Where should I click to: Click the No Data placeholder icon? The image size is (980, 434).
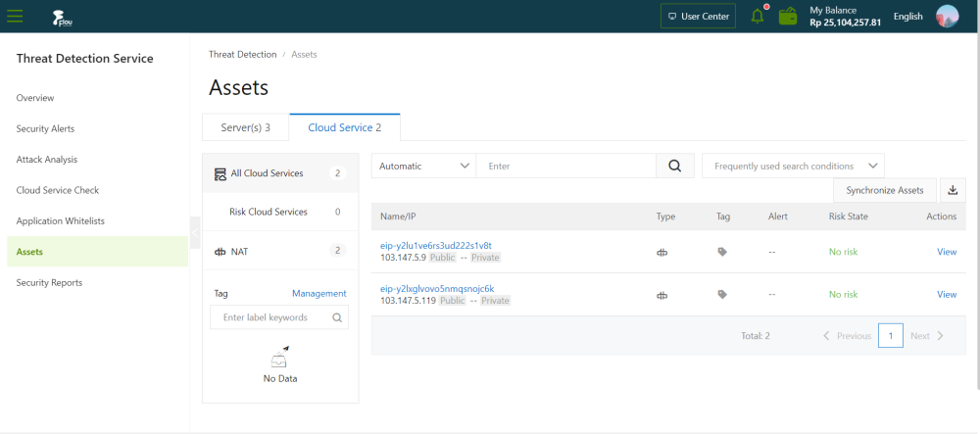point(280,358)
